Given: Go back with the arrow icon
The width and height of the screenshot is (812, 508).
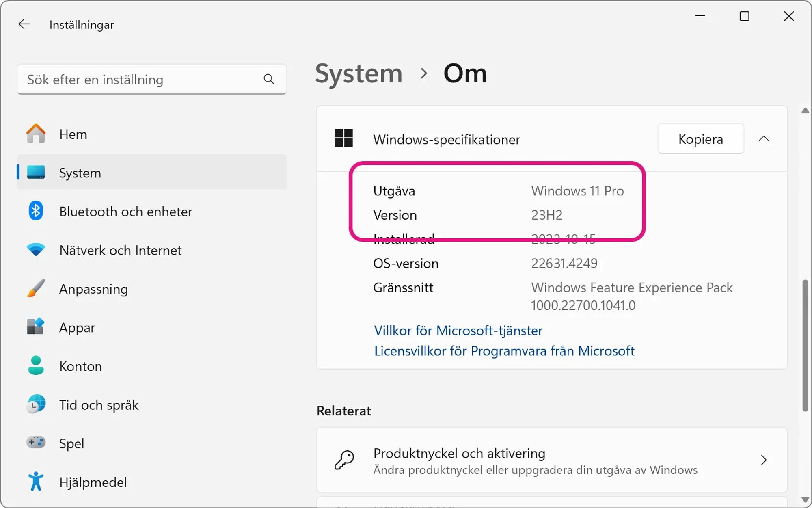Looking at the screenshot, I should [24, 24].
